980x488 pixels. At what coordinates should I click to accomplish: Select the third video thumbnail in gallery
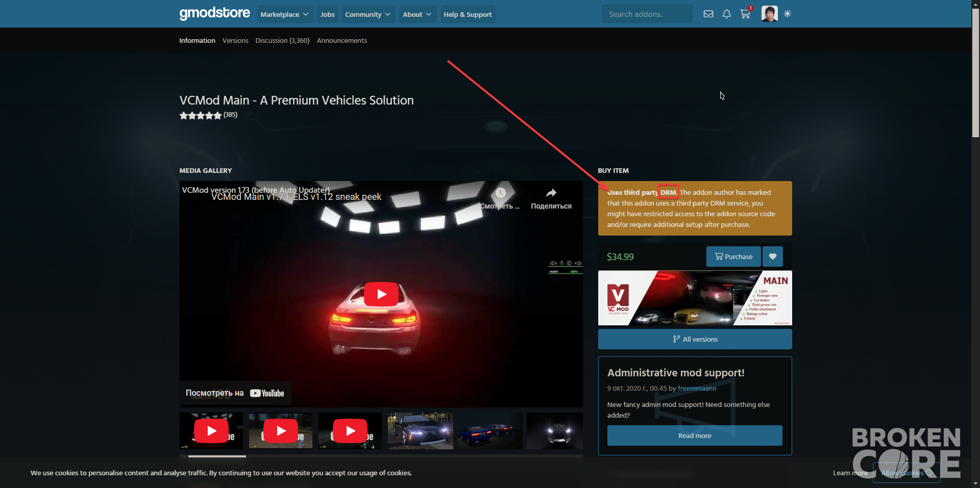pos(350,431)
